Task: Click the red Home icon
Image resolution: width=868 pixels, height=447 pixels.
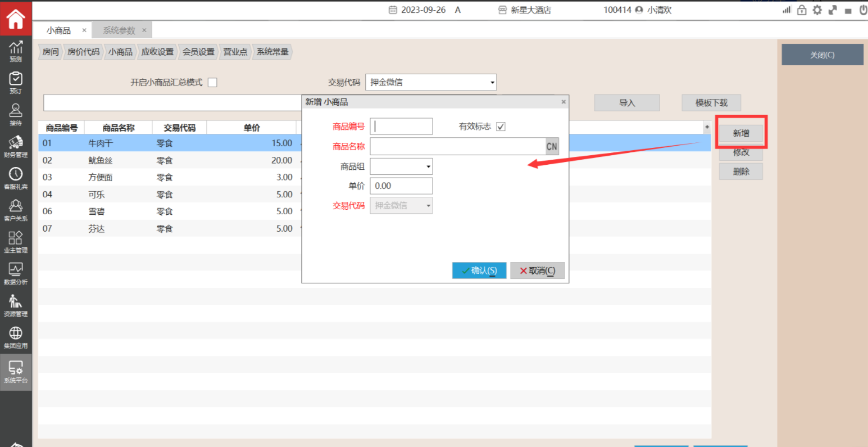Action: [x=16, y=19]
